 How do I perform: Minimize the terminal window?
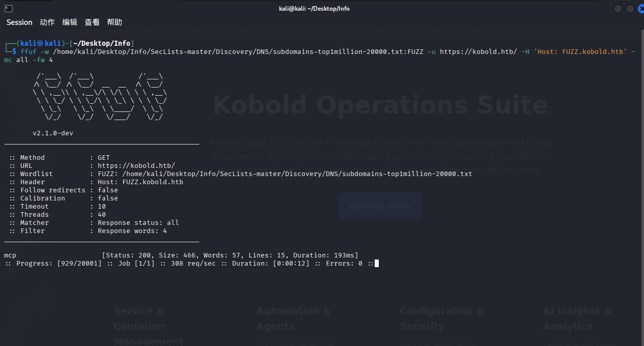pyautogui.click(x=618, y=9)
